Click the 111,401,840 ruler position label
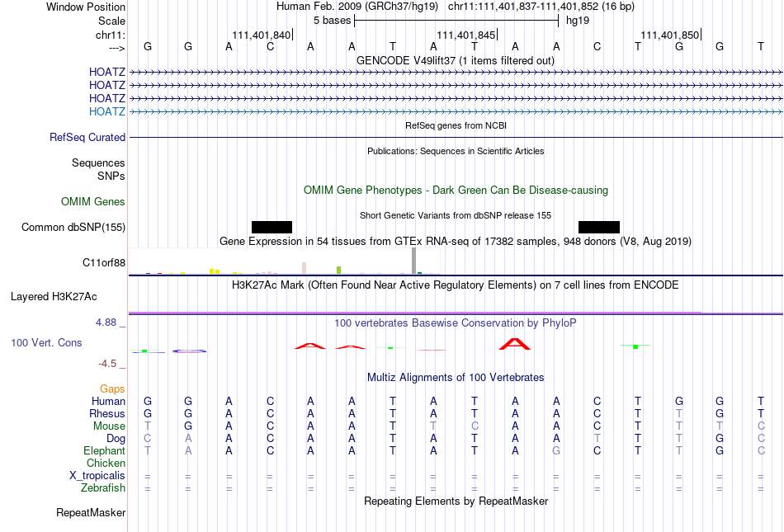The height and width of the screenshot is (532, 784). [x=262, y=35]
